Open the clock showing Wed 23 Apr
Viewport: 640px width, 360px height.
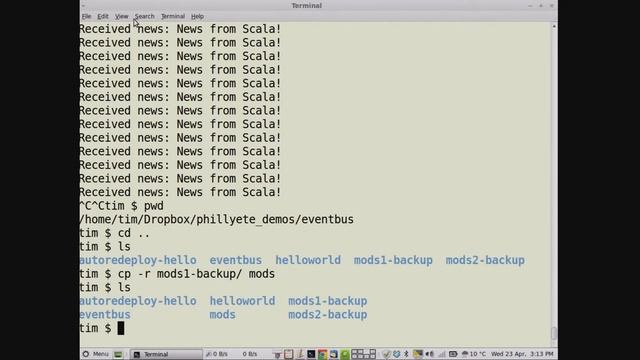(522, 354)
